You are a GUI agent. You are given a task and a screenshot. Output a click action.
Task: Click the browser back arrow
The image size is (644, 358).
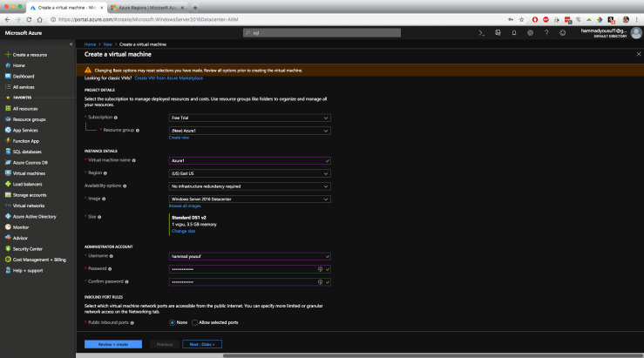coord(7,19)
